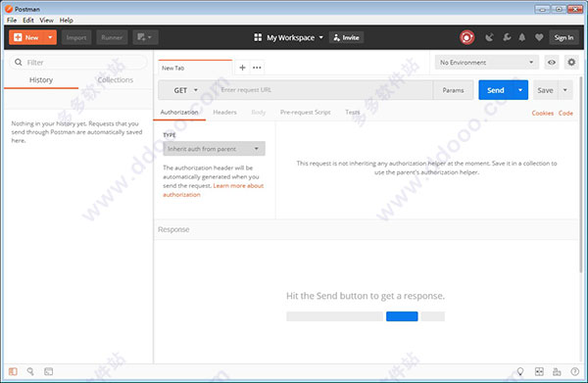Toggle the environment quick look eye icon
This screenshot has height=383, width=588.
(552, 63)
